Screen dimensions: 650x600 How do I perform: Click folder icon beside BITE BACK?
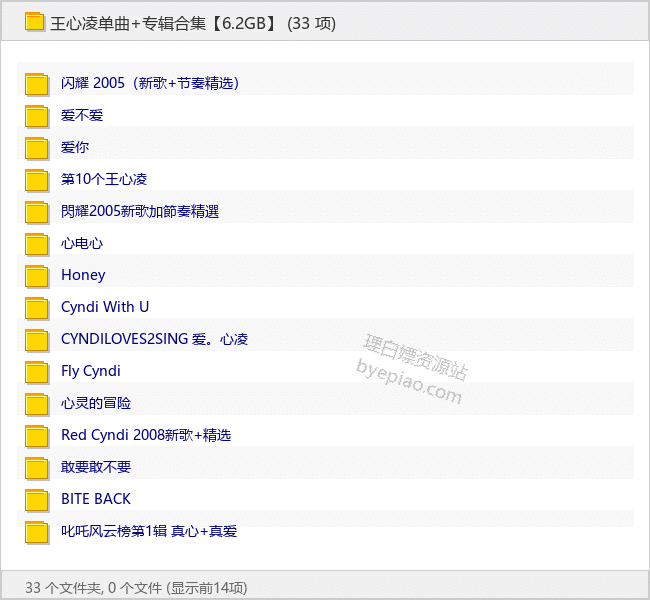tap(36, 499)
